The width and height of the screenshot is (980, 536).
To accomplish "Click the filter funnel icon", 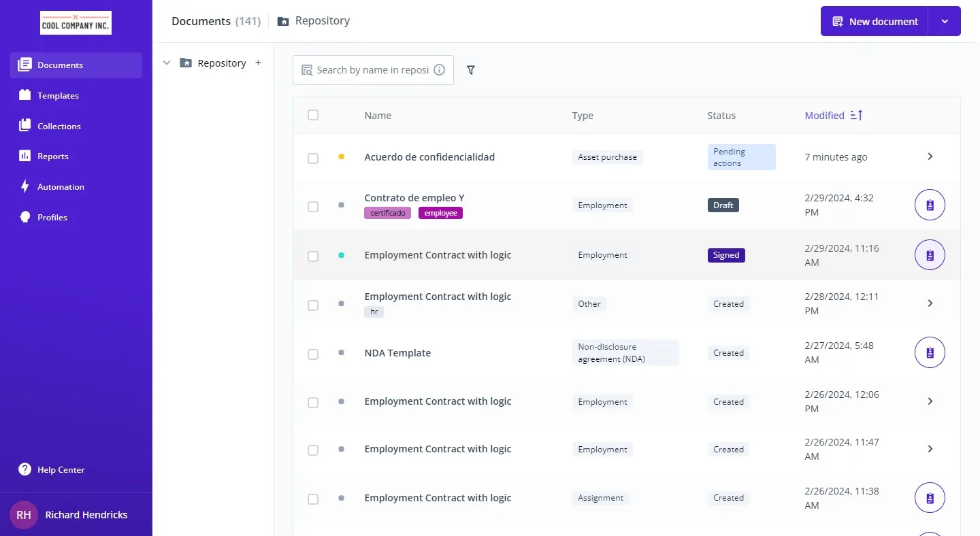I will click(x=471, y=70).
